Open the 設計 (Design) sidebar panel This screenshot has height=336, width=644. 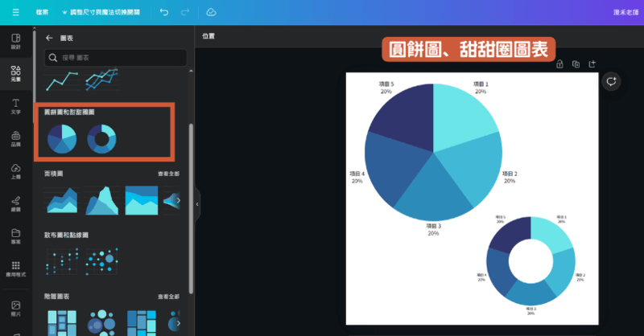click(x=15, y=41)
